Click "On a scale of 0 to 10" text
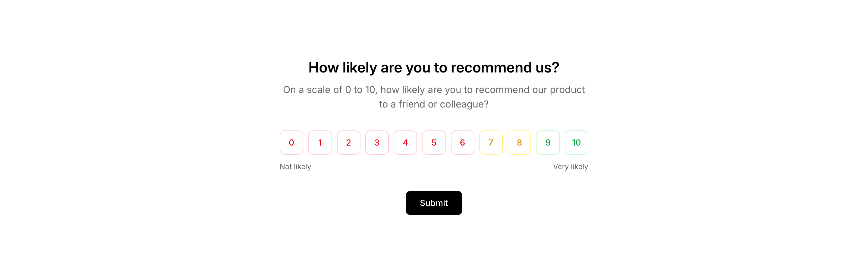This screenshot has height=273, width=868. (x=329, y=90)
